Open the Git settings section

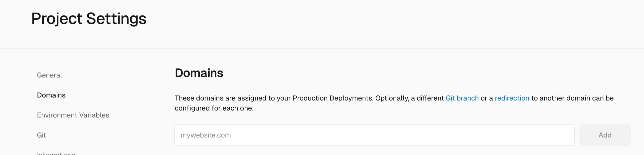[41, 135]
